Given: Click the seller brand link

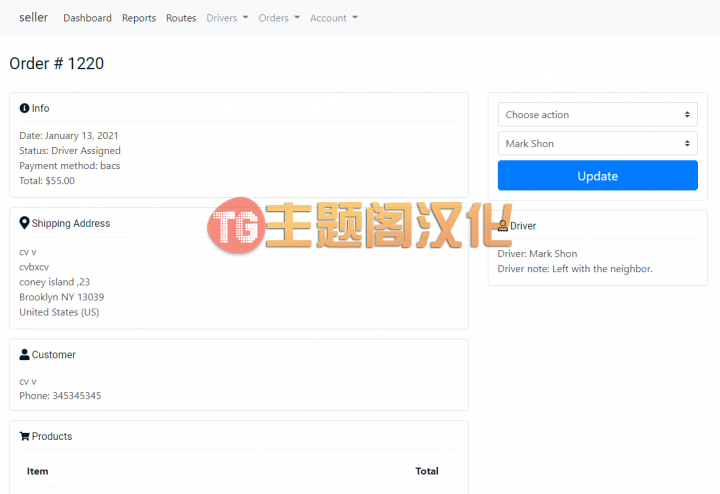Looking at the screenshot, I should (34, 17).
